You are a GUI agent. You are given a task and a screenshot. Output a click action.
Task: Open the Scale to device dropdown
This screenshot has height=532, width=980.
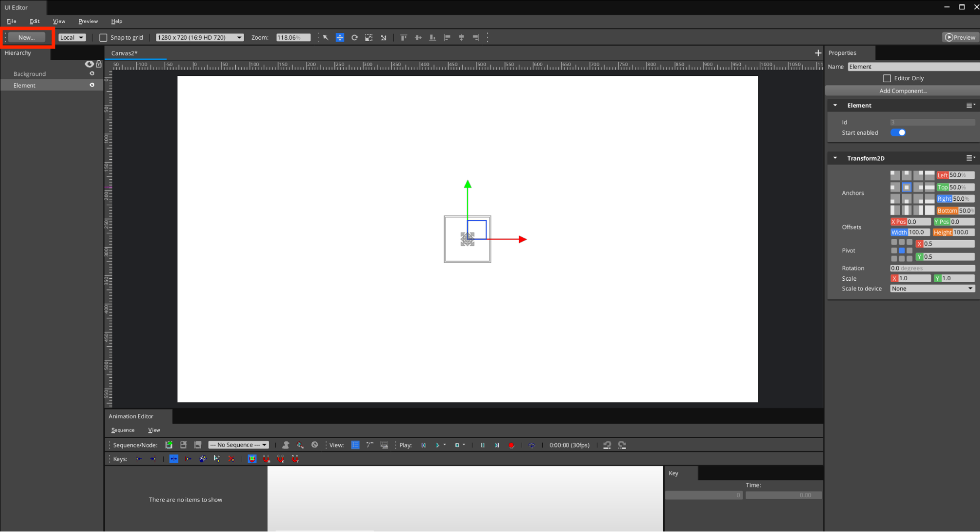(932, 289)
